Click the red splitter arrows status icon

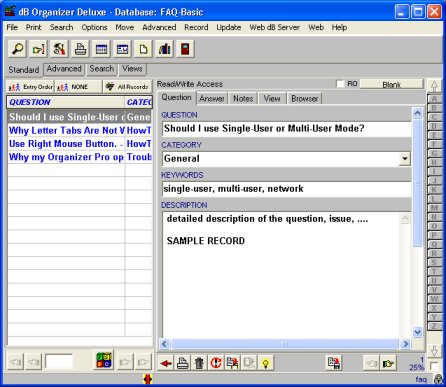pos(148,379)
